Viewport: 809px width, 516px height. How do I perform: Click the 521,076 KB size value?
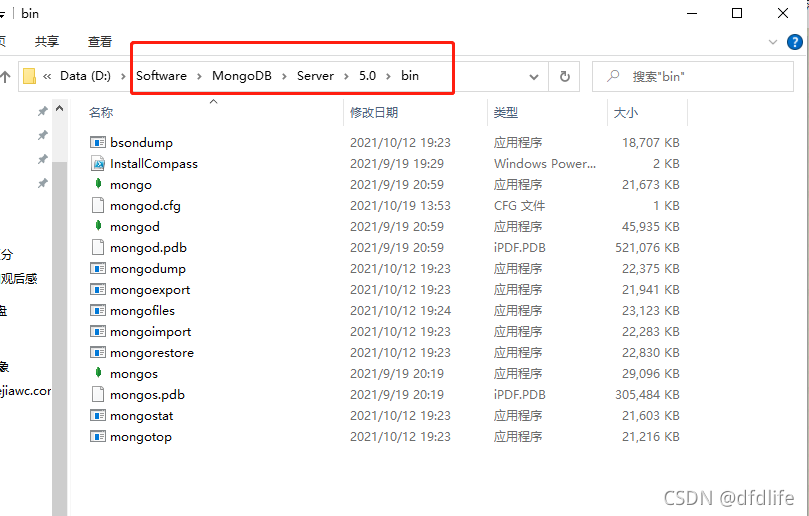click(x=647, y=248)
